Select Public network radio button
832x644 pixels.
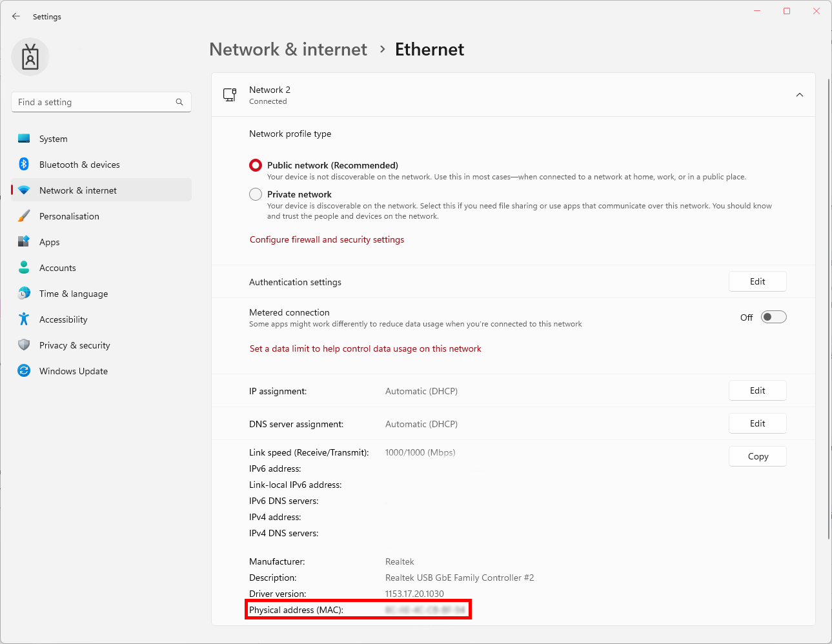pyautogui.click(x=256, y=165)
